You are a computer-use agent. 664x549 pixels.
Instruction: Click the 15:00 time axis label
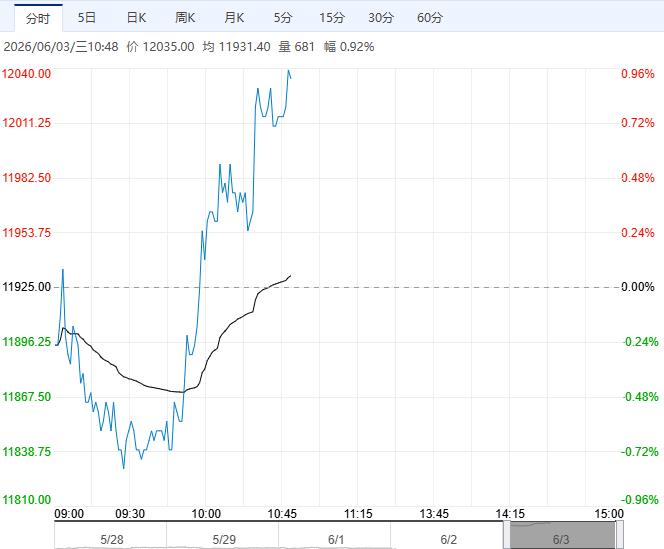(609, 514)
